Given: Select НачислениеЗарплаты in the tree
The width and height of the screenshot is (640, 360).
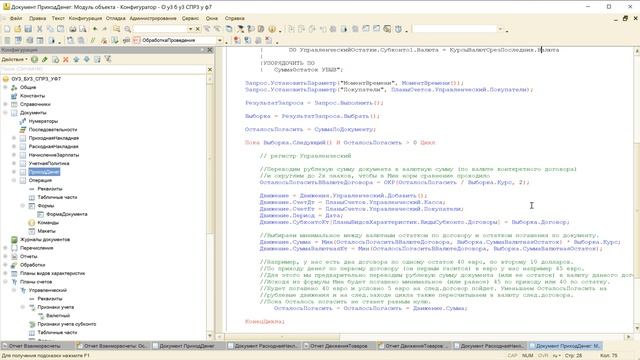Looking at the screenshot, I should 54,155.
